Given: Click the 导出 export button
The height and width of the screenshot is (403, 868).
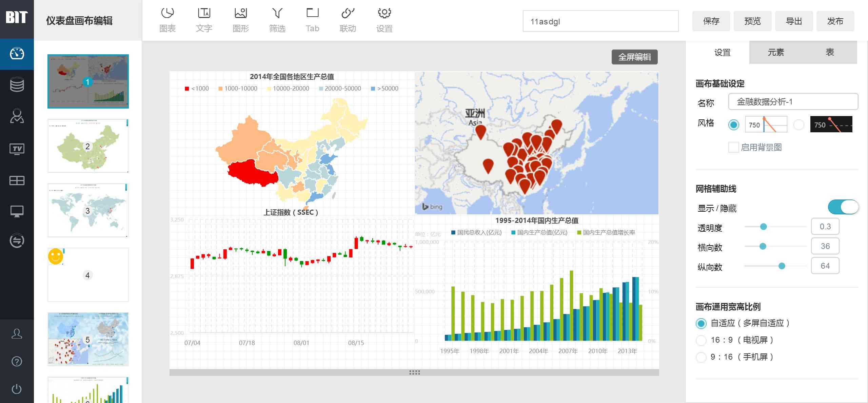Looking at the screenshot, I should pyautogui.click(x=794, y=21).
